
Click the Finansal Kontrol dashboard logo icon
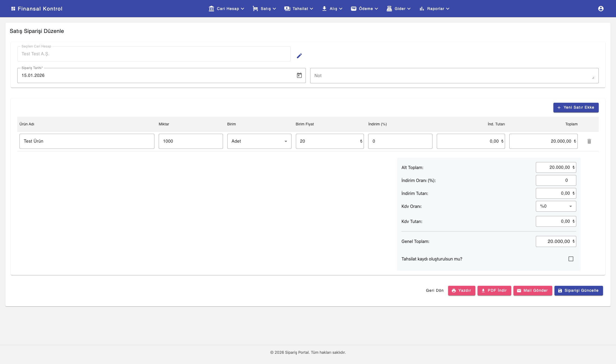click(13, 9)
